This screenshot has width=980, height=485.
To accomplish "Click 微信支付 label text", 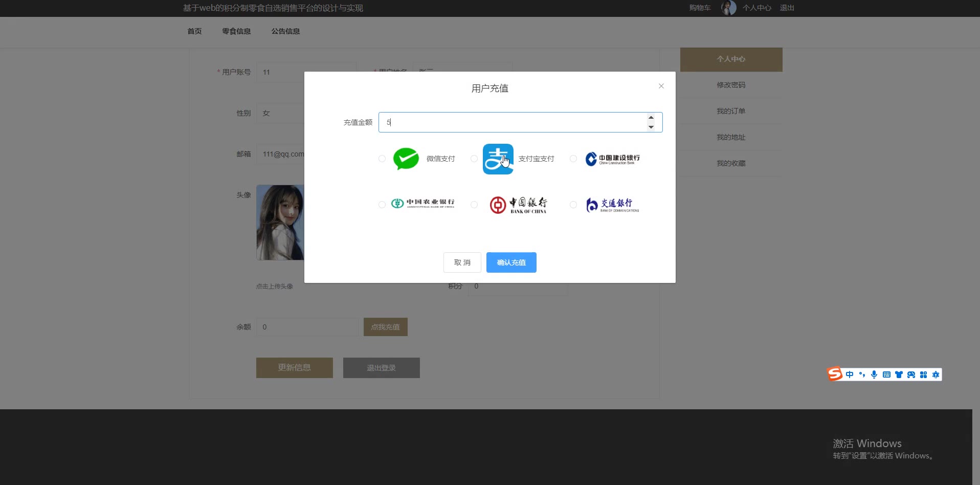I will point(441,159).
